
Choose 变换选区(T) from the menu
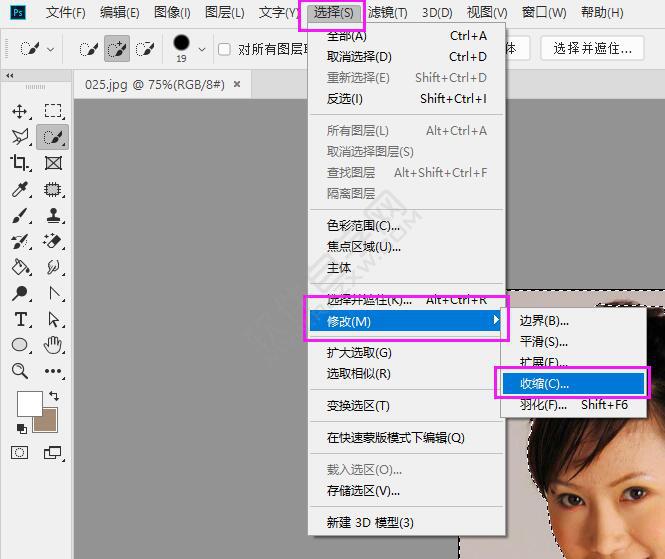point(406,405)
